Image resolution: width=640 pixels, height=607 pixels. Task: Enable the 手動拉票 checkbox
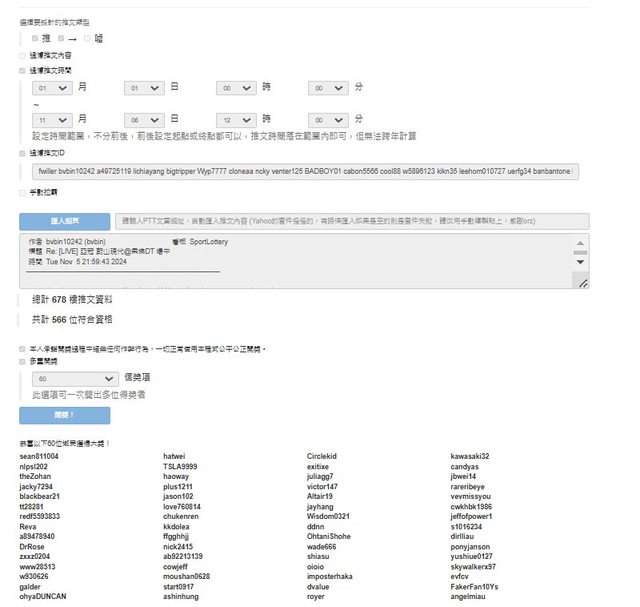[x=23, y=191]
